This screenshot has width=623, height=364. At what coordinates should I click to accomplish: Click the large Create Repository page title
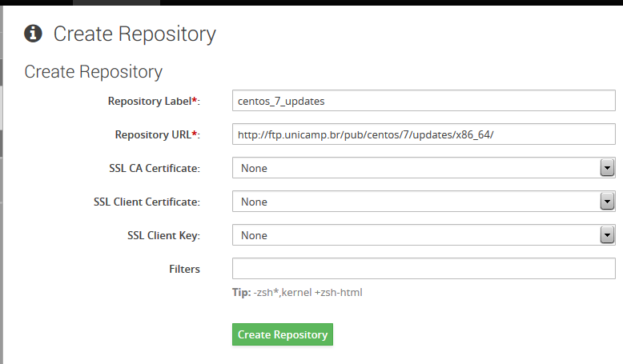click(135, 34)
